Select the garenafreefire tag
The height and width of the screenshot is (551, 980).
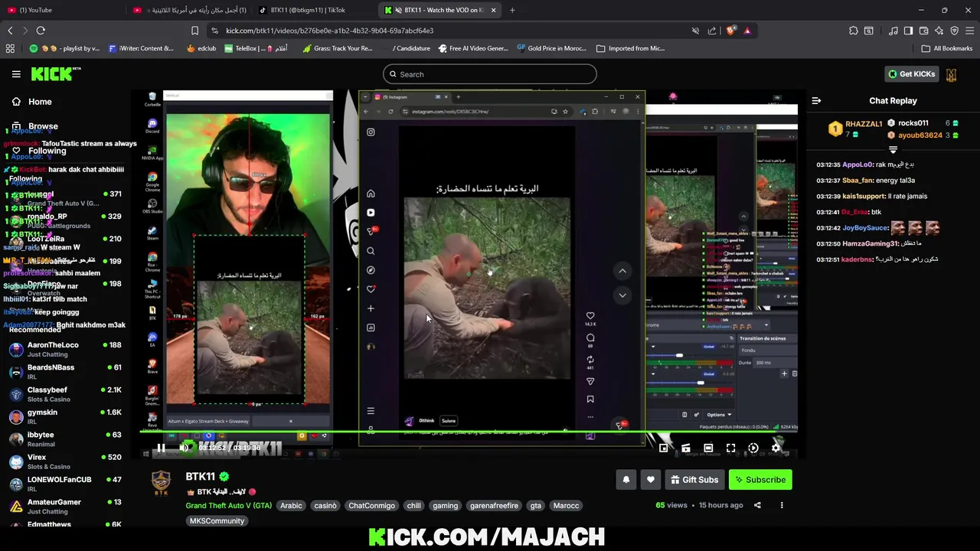494,506
